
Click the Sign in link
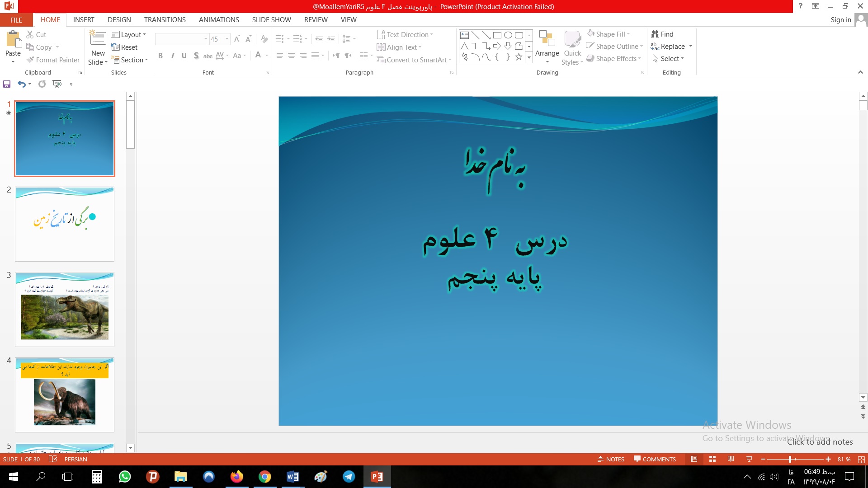pyautogui.click(x=840, y=20)
